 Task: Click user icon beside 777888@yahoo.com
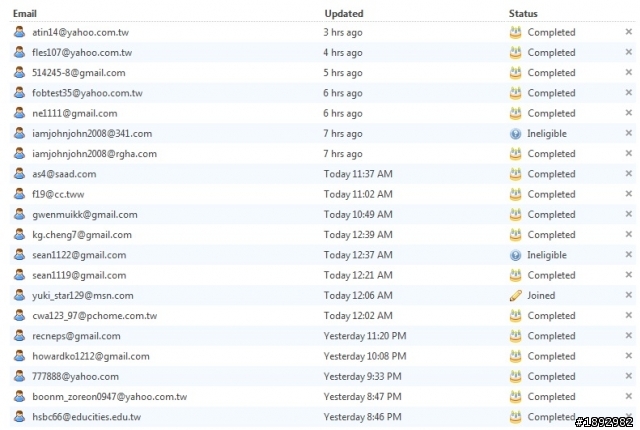click(19, 376)
